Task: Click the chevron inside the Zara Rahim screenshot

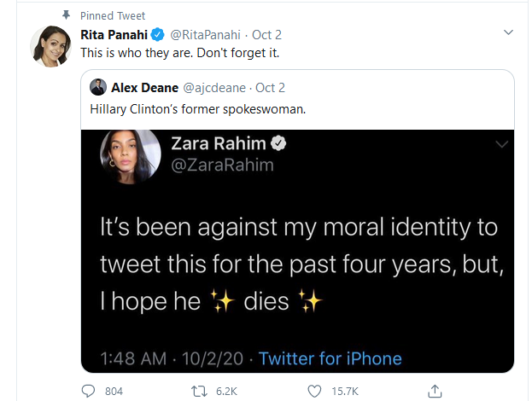Action: (500, 145)
